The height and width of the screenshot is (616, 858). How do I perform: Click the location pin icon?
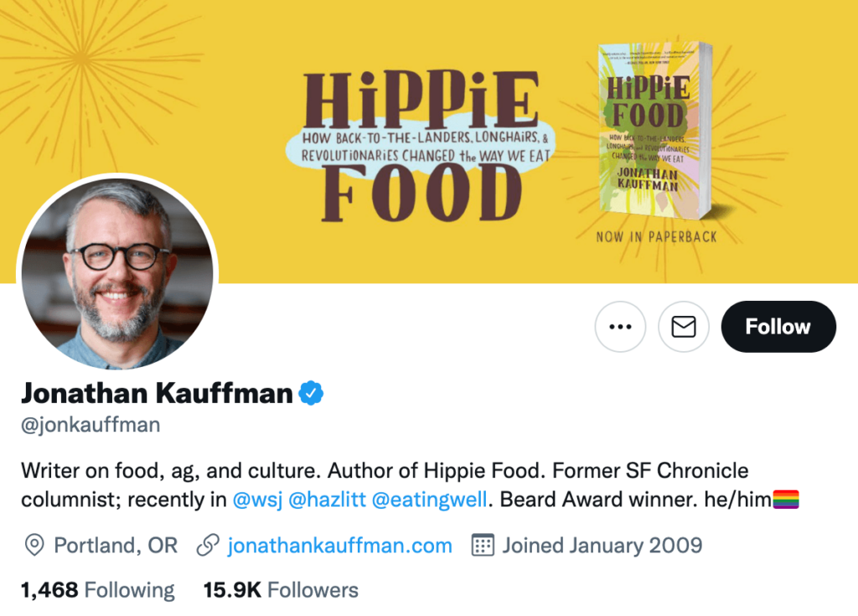pos(34,546)
